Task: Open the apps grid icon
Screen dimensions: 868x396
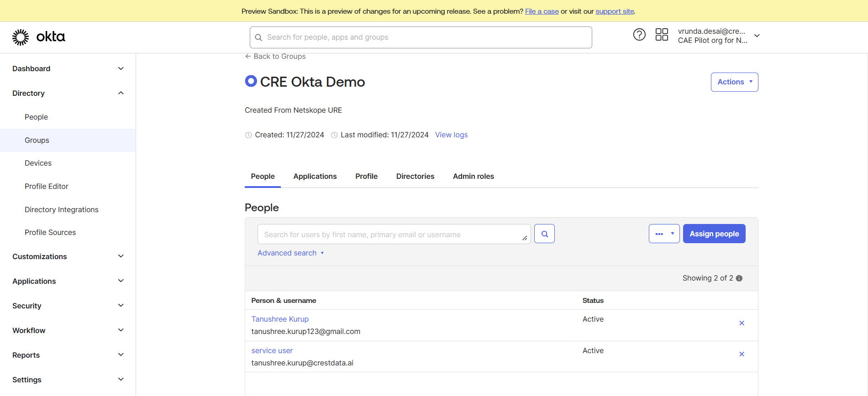Action: pos(662,35)
